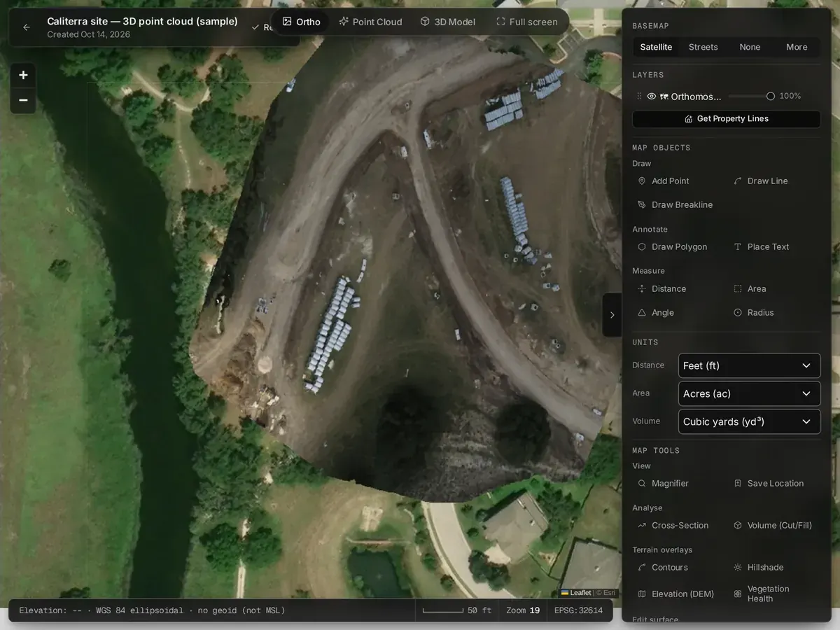Click the project title Caliterra site
840x630 pixels.
tap(142, 22)
